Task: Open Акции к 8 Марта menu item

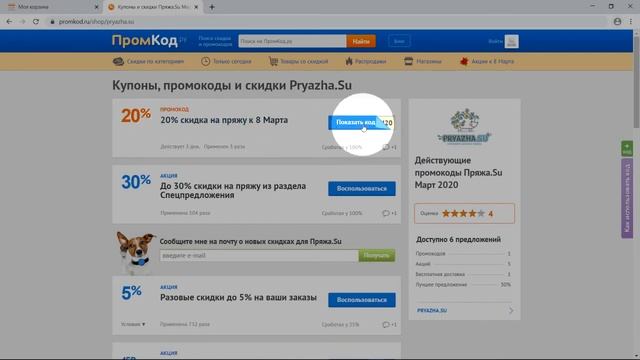Action: pyautogui.click(x=493, y=62)
